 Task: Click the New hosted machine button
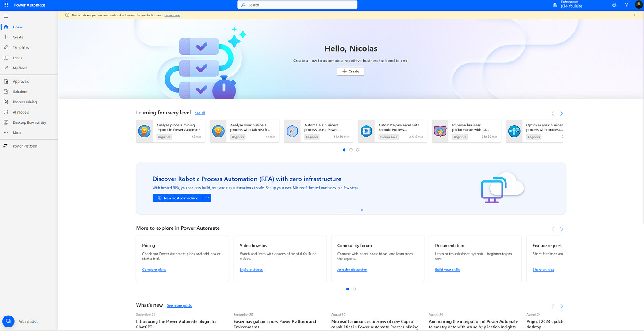coord(178,198)
